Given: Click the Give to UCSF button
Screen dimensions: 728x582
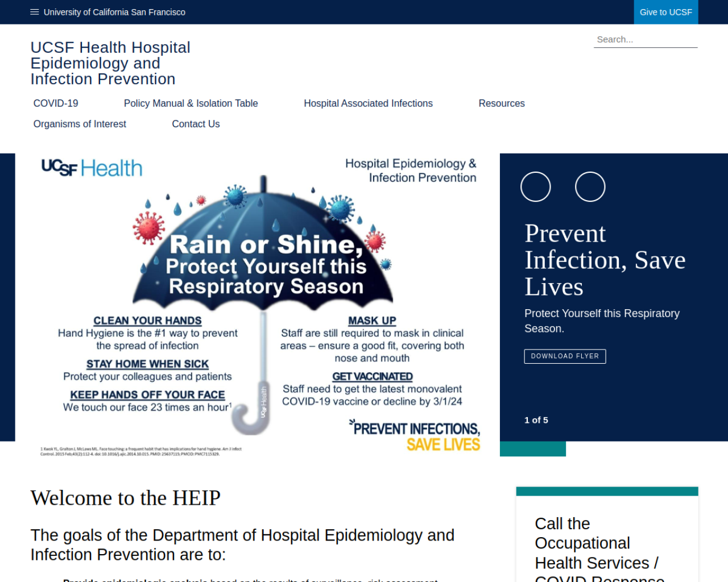Looking at the screenshot, I should 666,12.
